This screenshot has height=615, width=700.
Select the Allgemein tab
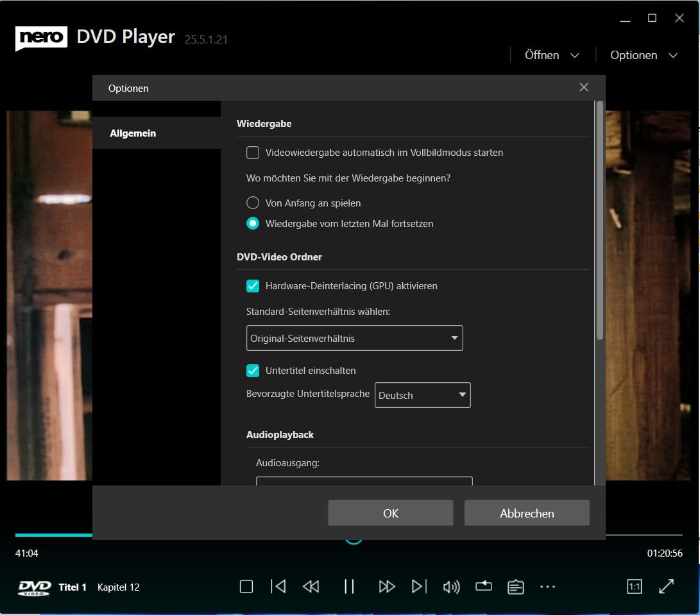click(157, 133)
